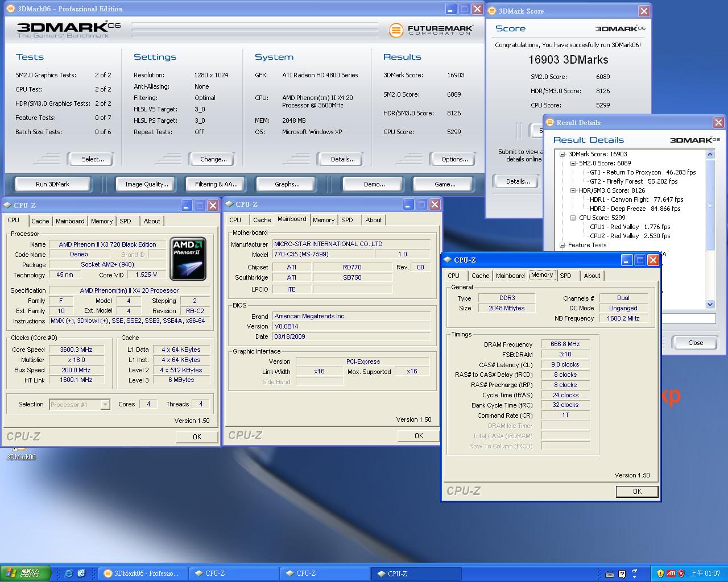Click the Memory CPU-Z window title icon
The width and height of the screenshot is (728, 582).
click(447, 260)
